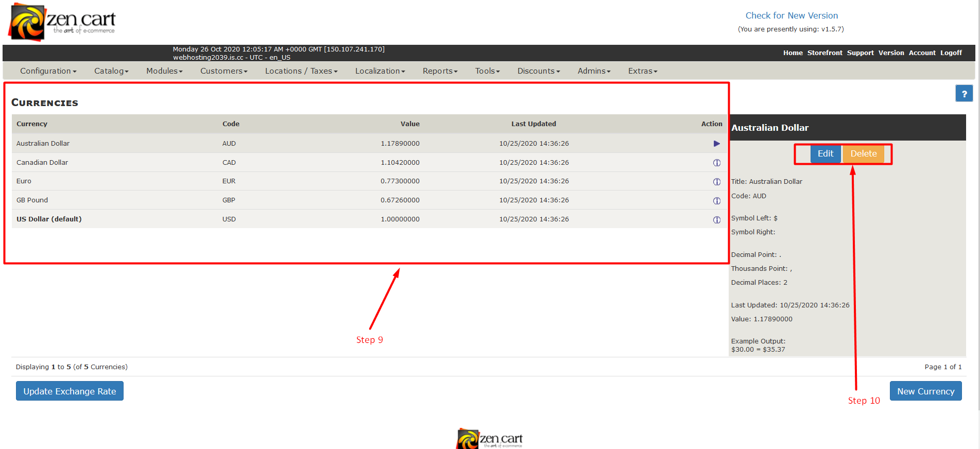Click the info icon for Euro

[716, 182]
